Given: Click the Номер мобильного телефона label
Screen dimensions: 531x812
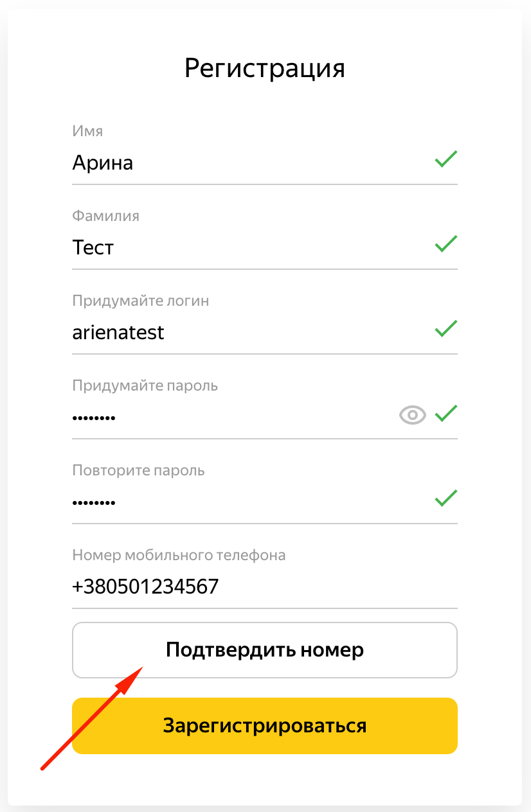Looking at the screenshot, I should pos(179,555).
